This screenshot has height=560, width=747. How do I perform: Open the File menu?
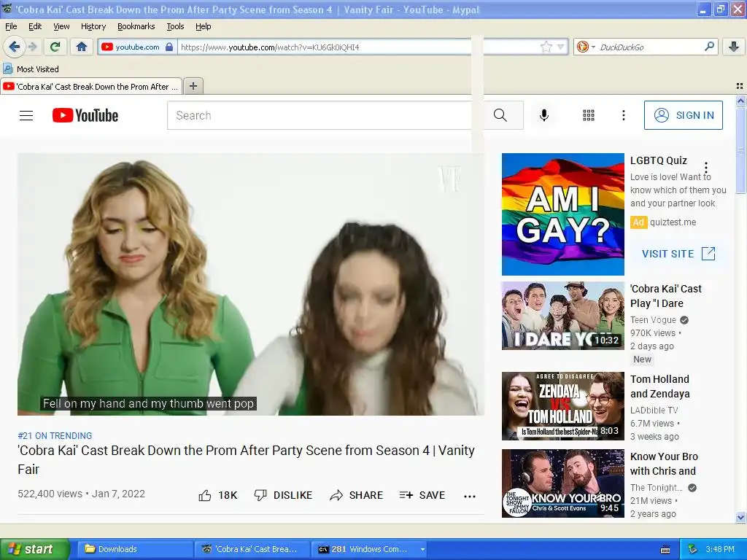[x=11, y=26]
